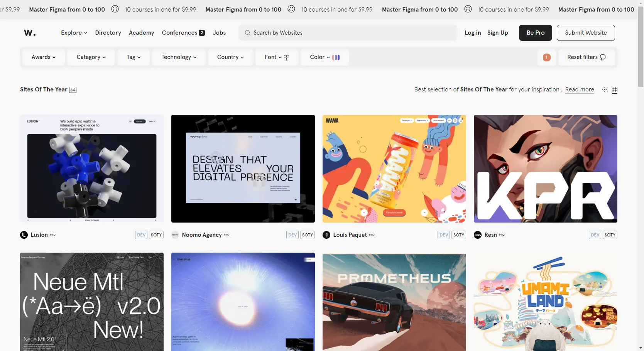Click the Resn author avatar

coord(478,235)
